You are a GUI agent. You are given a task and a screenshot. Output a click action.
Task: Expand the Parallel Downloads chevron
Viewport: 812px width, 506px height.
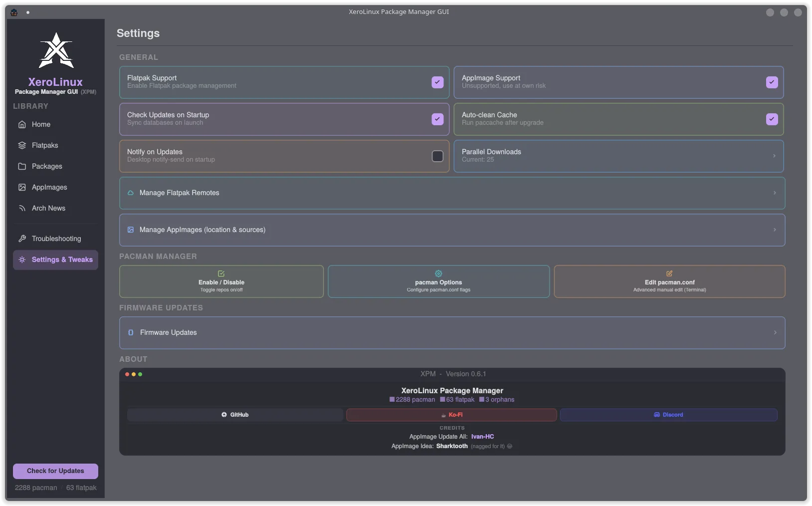point(774,156)
